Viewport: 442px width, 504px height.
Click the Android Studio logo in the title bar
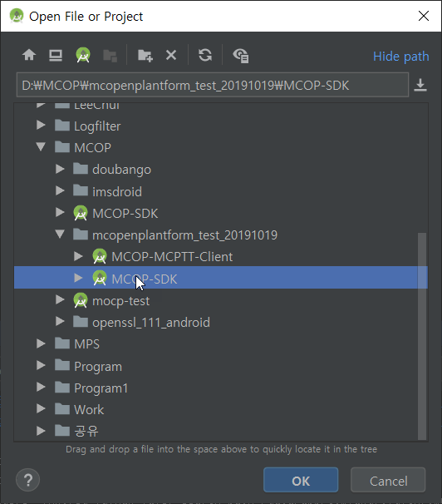coord(17,16)
